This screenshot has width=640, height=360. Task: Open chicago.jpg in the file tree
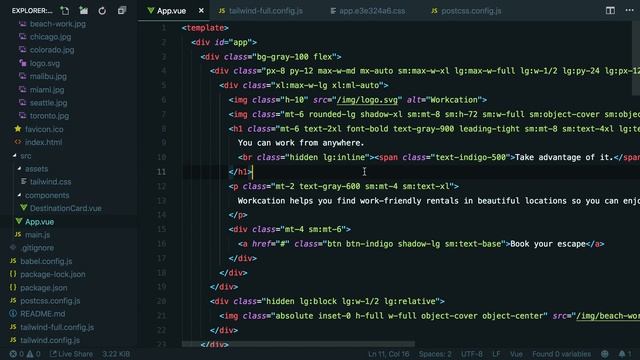click(50, 37)
